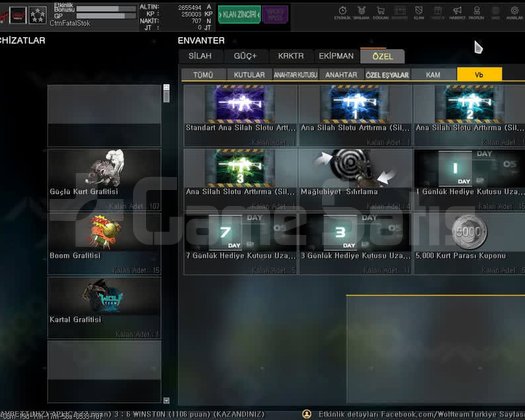Select the Mağlubiyet Sıfırlama item

click(355, 179)
